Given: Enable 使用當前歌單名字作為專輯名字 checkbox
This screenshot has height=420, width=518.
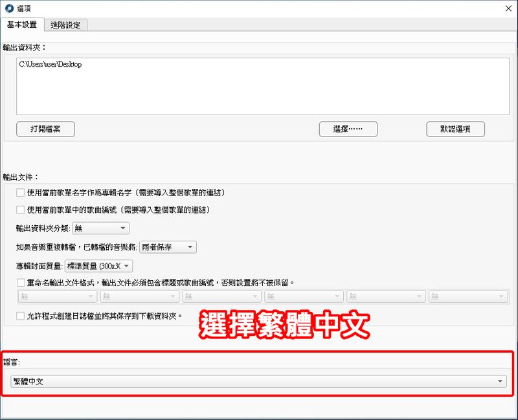Looking at the screenshot, I should [x=21, y=192].
